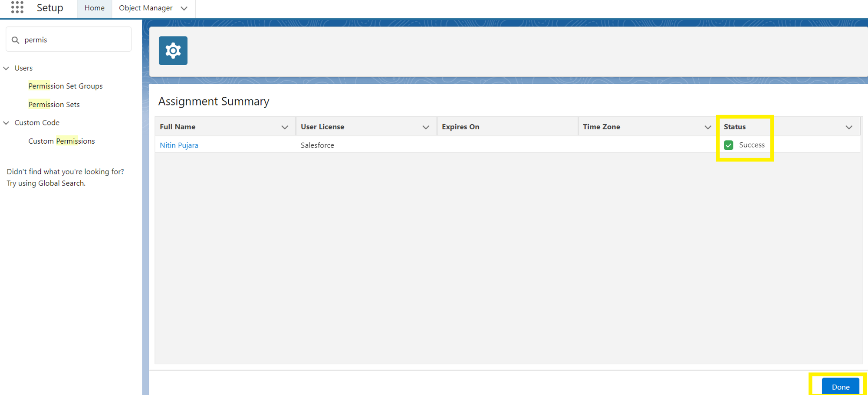
Task: Switch to the Home tab
Action: pyautogui.click(x=94, y=7)
